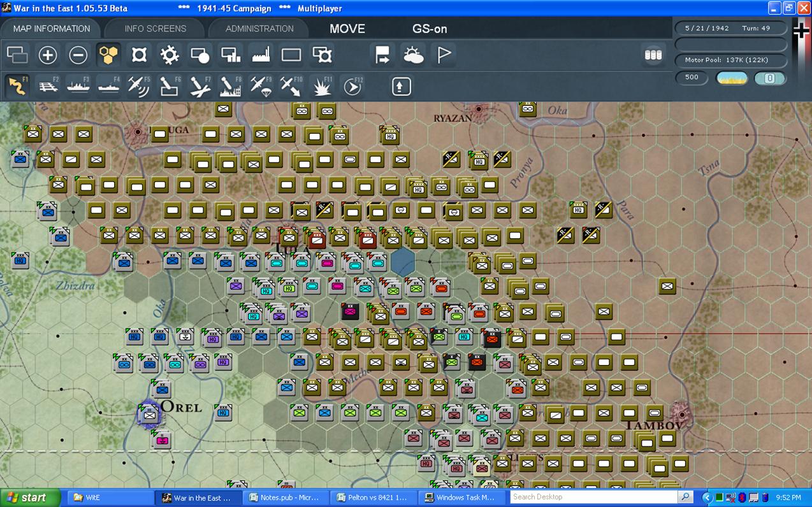Activate the F11 explosion mode icon
The image size is (812, 507).
pos(322,86)
